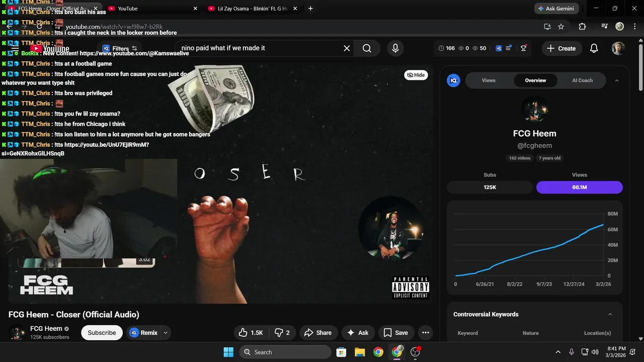
Task: Switch to the Views tab in vidIQ panel
Action: coord(489,80)
